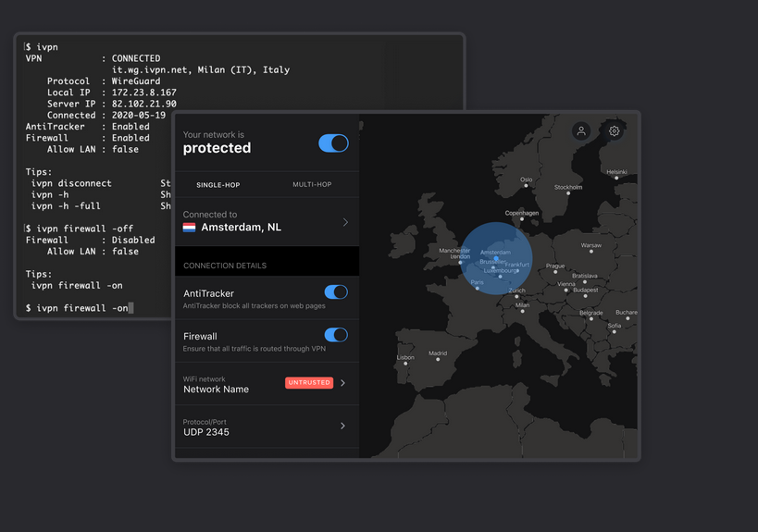The height and width of the screenshot is (532, 758).
Task: Select the Helsinki map marker
Action: coord(616,178)
